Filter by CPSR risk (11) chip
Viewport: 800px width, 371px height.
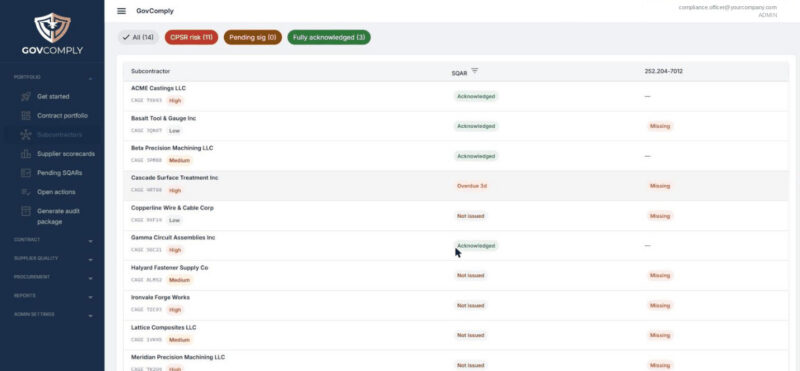[x=191, y=37]
